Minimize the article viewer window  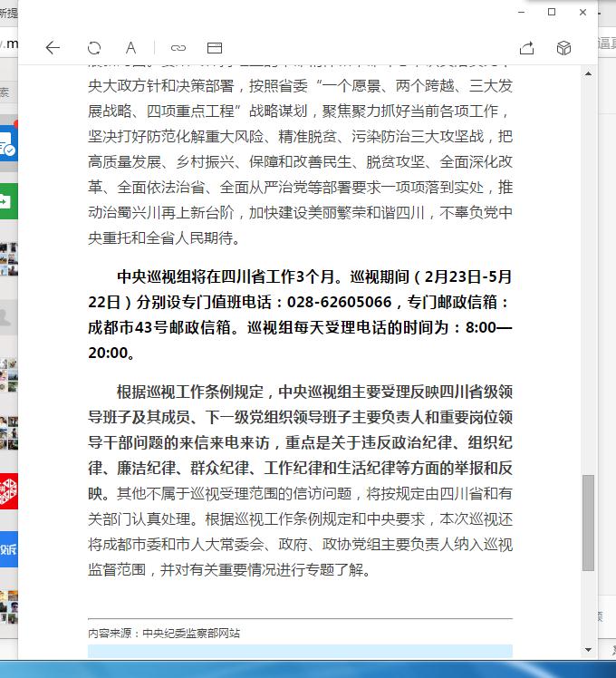[x=521, y=13]
